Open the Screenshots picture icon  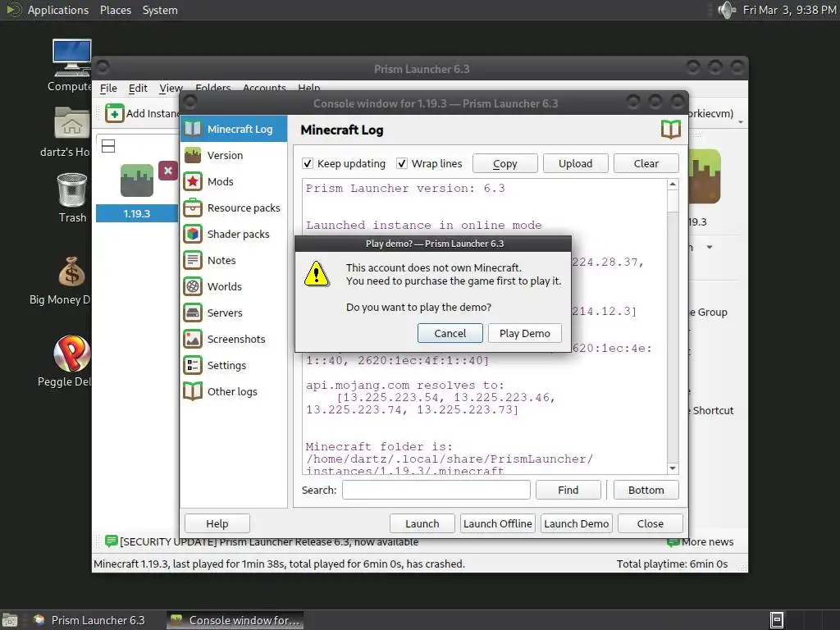point(192,339)
